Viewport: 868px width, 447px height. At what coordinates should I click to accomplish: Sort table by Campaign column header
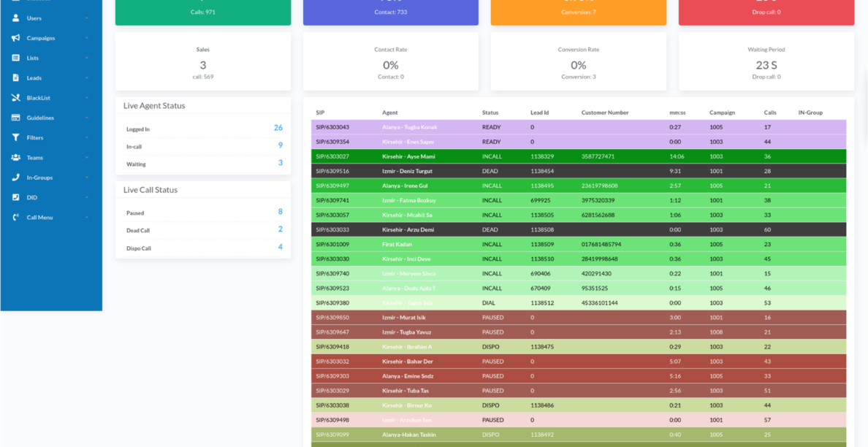tap(722, 112)
